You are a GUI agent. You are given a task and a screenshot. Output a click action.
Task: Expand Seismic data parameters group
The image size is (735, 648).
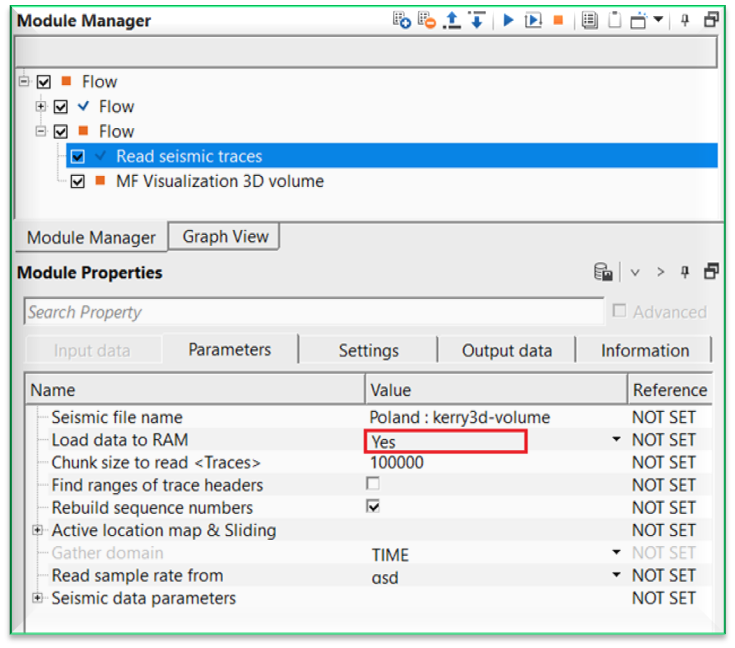coord(38,598)
